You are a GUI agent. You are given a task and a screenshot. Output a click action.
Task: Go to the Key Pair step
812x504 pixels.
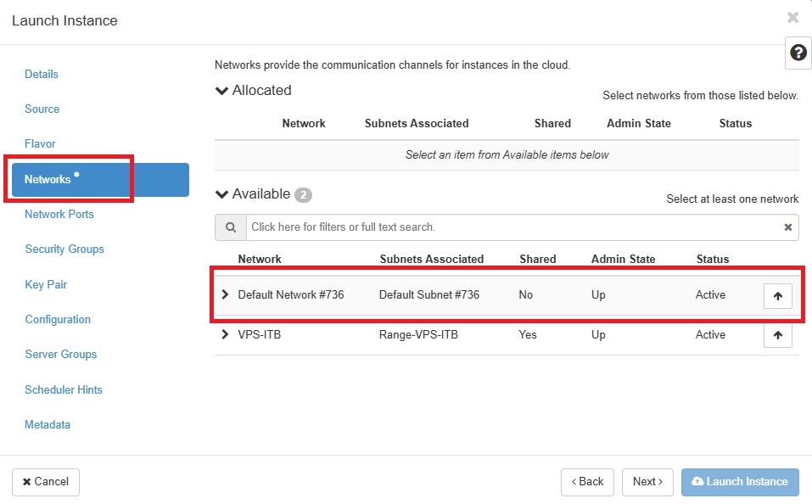[46, 284]
